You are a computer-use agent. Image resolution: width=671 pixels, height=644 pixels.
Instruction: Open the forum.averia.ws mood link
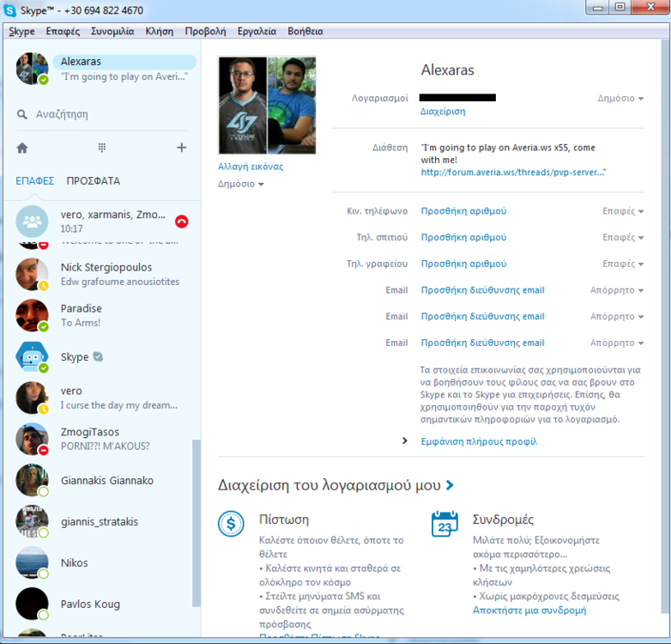(512, 173)
